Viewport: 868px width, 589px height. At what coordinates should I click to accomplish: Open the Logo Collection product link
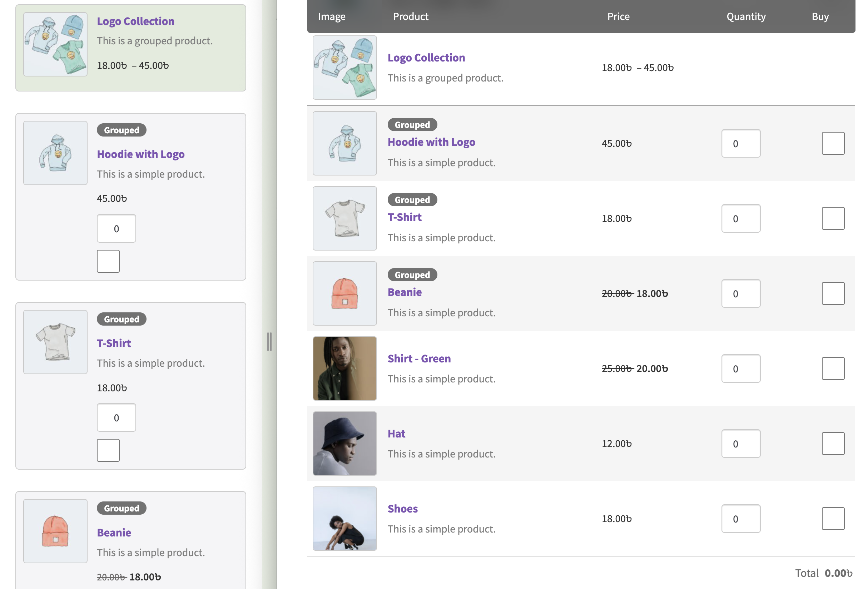[x=426, y=57]
